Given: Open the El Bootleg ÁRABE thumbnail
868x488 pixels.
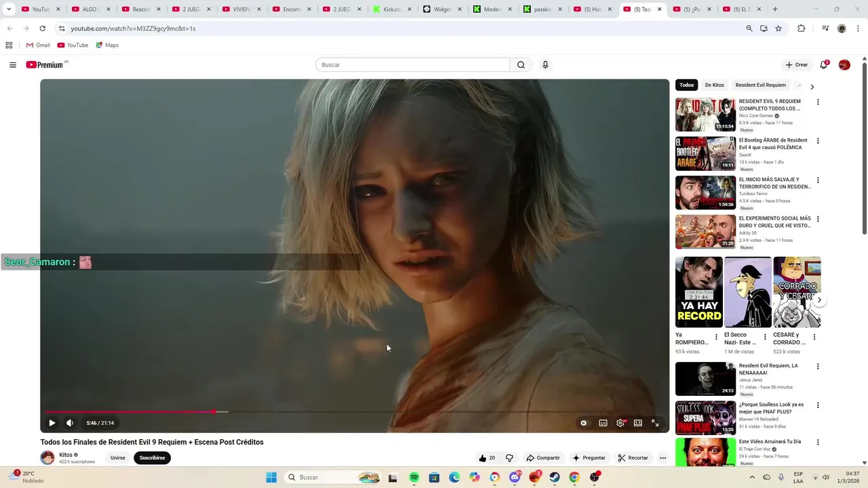Looking at the screenshot, I should point(705,154).
